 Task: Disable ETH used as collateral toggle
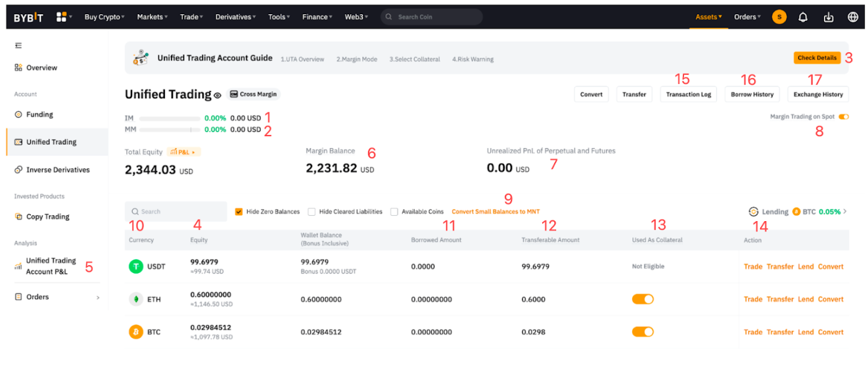tap(642, 299)
